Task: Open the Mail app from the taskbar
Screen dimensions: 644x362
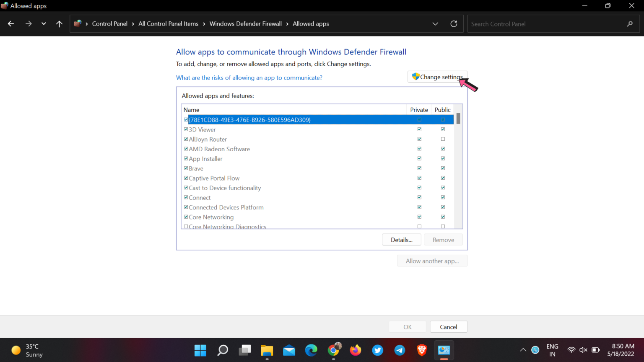Action: [289, 350]
